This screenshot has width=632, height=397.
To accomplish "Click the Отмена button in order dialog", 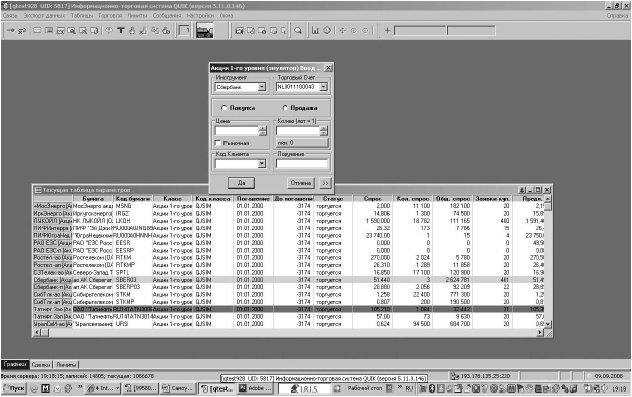I will tap(301, 183).
